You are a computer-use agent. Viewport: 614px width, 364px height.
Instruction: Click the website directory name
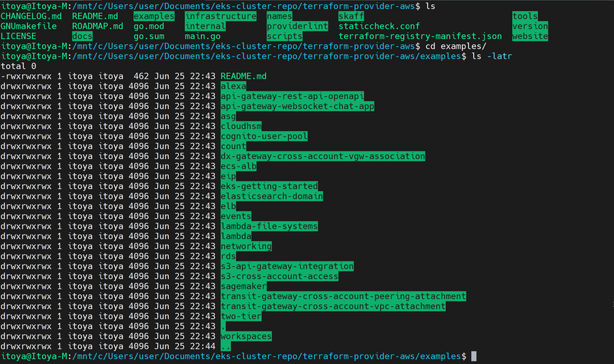coord(530,36)
